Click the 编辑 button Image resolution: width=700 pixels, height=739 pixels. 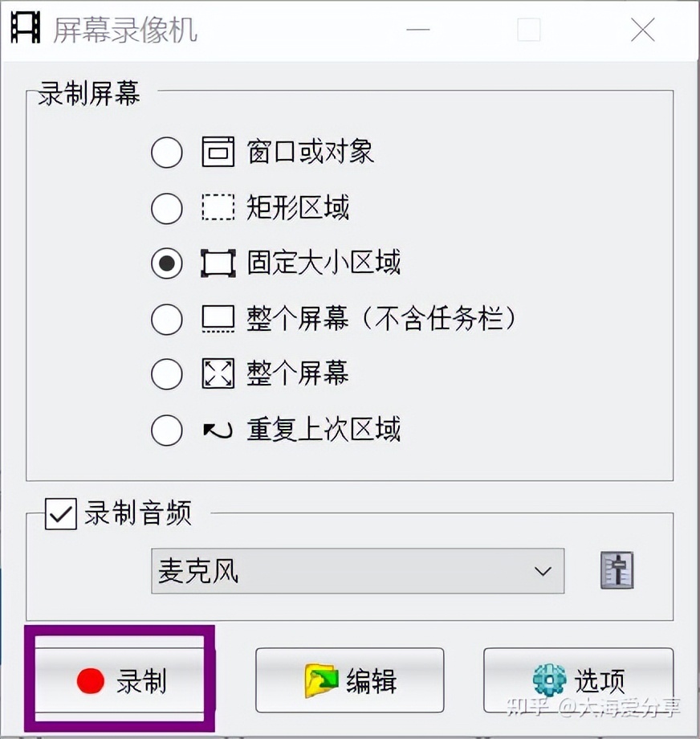(349, 679)
